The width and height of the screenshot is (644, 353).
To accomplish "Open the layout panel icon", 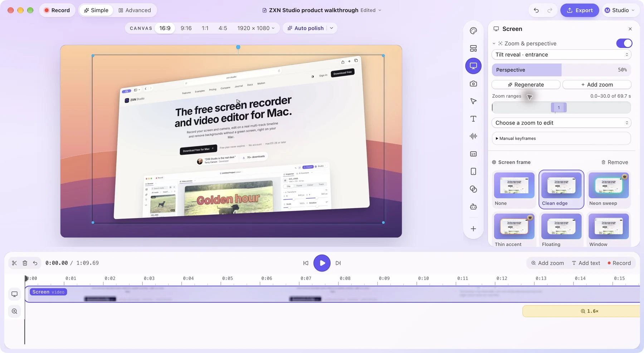I will click(x=473, y=48).
